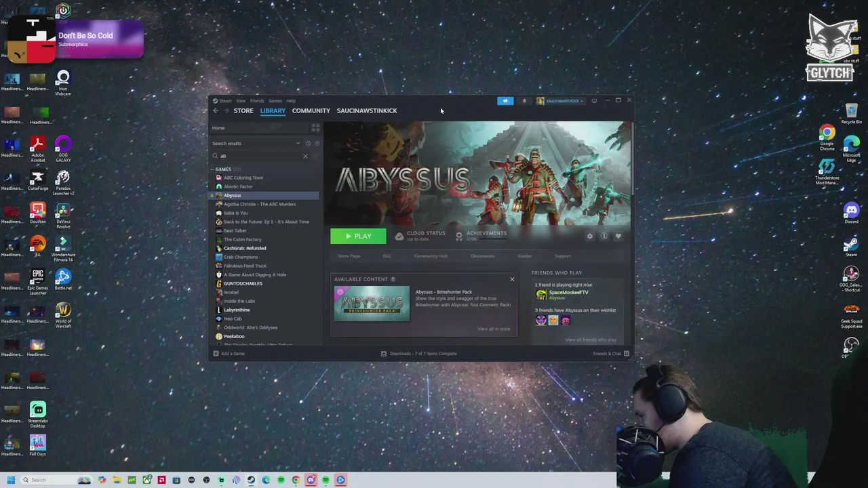Screen dimensions: 868x488
Task: Select Peekaboo in game list
Action: [234, 336]
